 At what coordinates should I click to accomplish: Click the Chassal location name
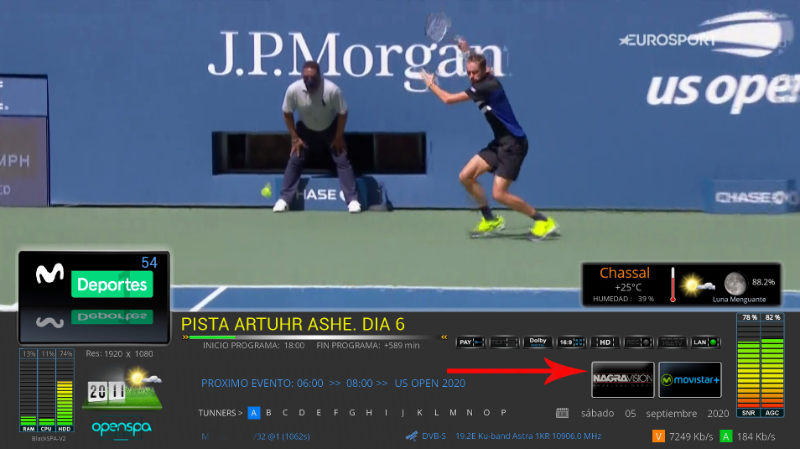[x=624, y=273]
